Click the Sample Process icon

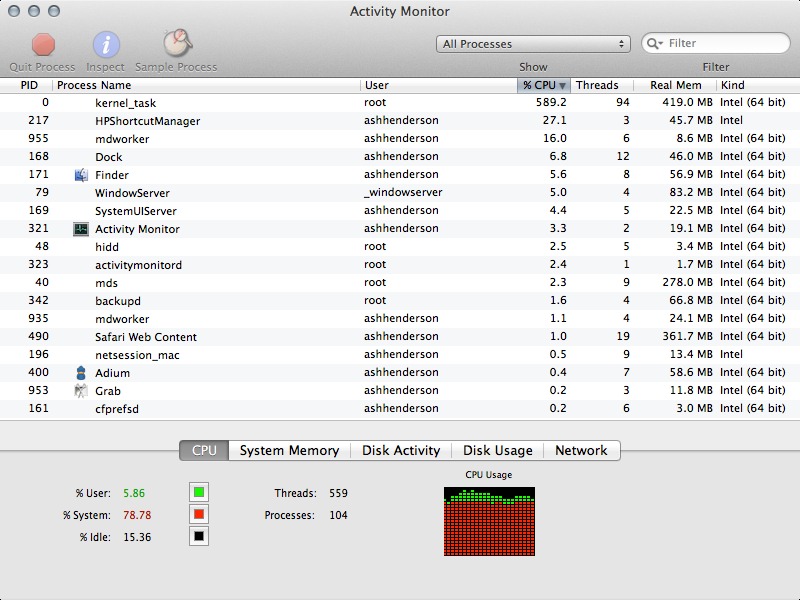tap(177, 43)
